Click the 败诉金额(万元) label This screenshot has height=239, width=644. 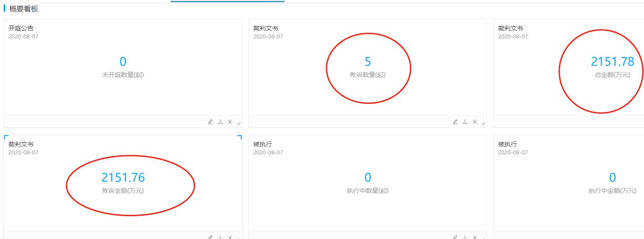pyautogui.click(x=123, y=191)
